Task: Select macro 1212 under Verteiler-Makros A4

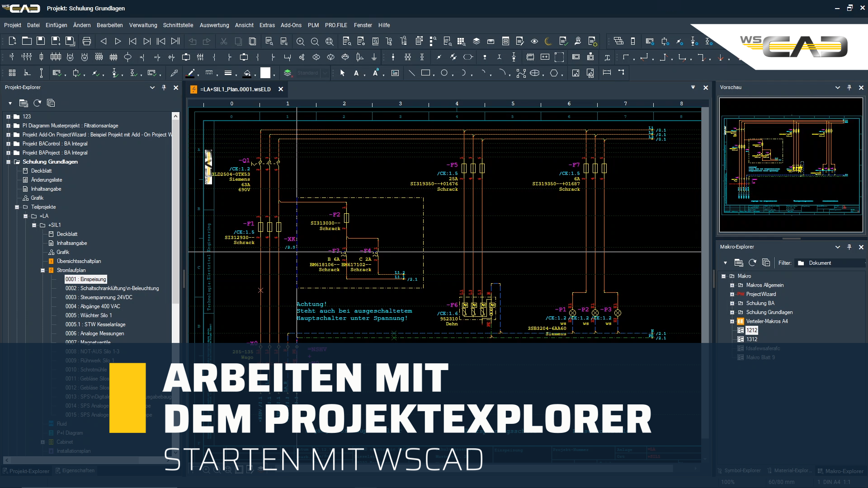Action: [751, 330]
